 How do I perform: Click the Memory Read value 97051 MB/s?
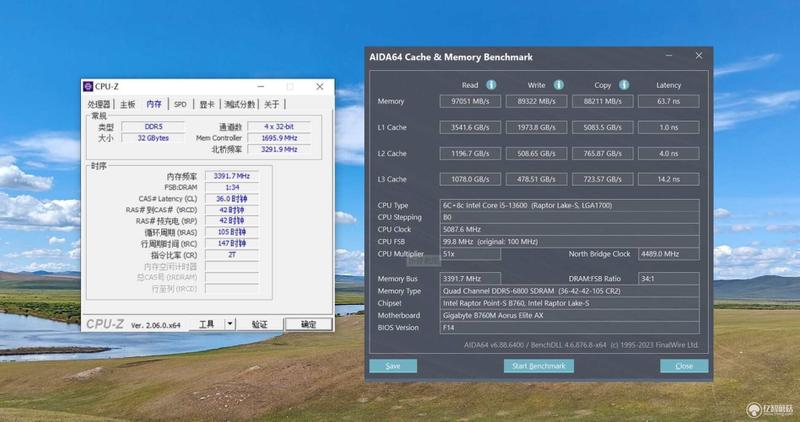coord(470,101)
